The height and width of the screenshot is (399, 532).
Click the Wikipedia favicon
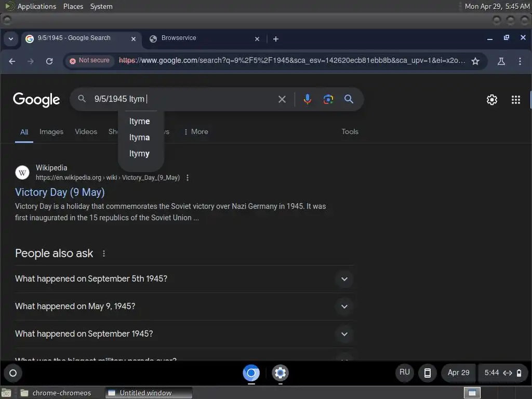point(22,172)
